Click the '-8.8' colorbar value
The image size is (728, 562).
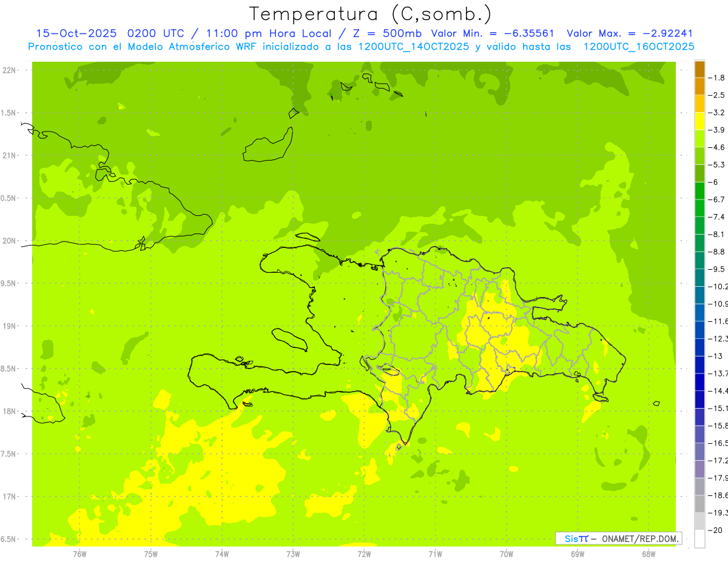coord(718,252)
